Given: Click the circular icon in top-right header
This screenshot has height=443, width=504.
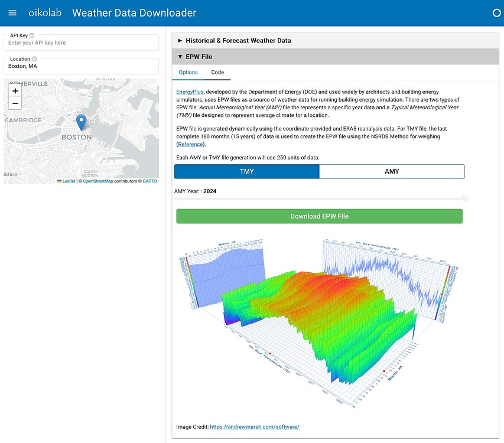Looking at the screenshot, I should (496, 13).
